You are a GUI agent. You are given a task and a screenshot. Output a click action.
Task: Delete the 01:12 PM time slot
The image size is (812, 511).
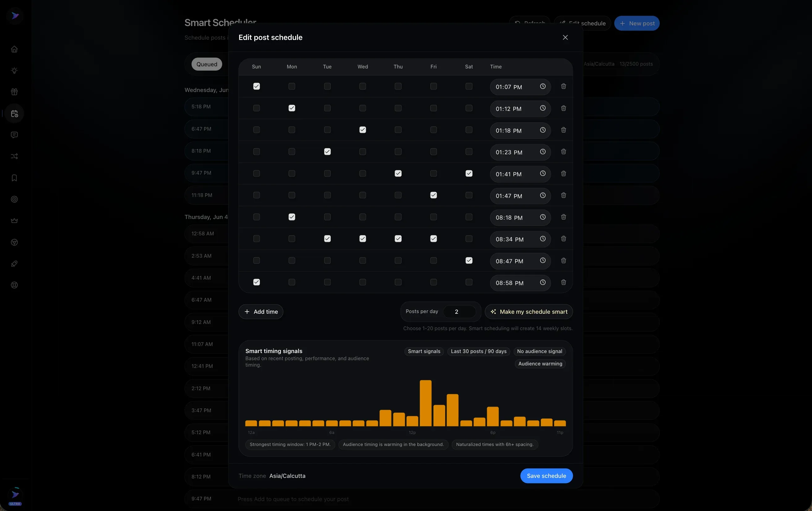(564, 108)
